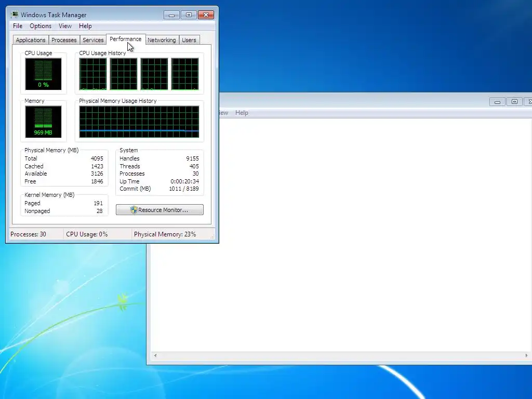Click the Free memory value 1846

pos(97,181)
